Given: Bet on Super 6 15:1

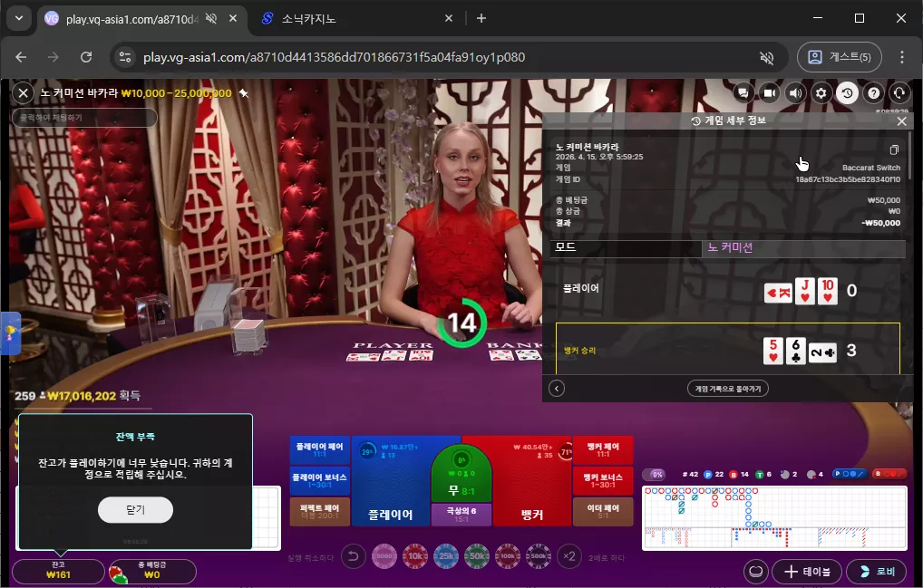Looking at the screenshot, I should click(461, 515).
